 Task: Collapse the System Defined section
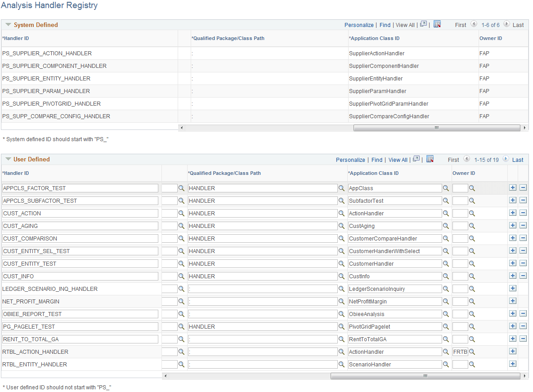[8, 25]
